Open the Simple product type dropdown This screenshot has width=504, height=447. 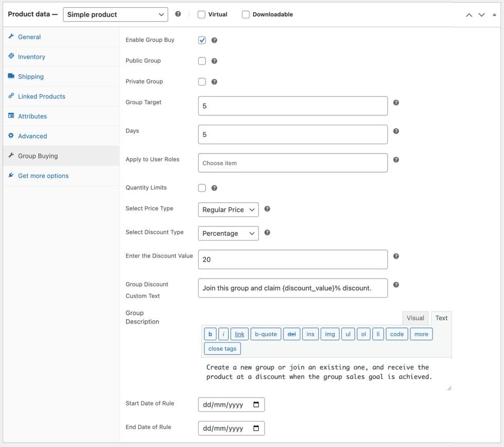pyautogui.click(x=115, y=14)
